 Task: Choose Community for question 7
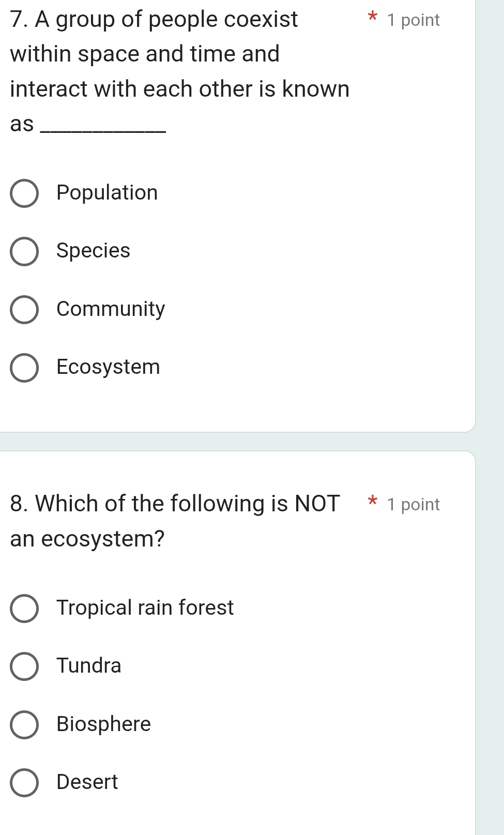pyautogui.click(x=24, y=310)
